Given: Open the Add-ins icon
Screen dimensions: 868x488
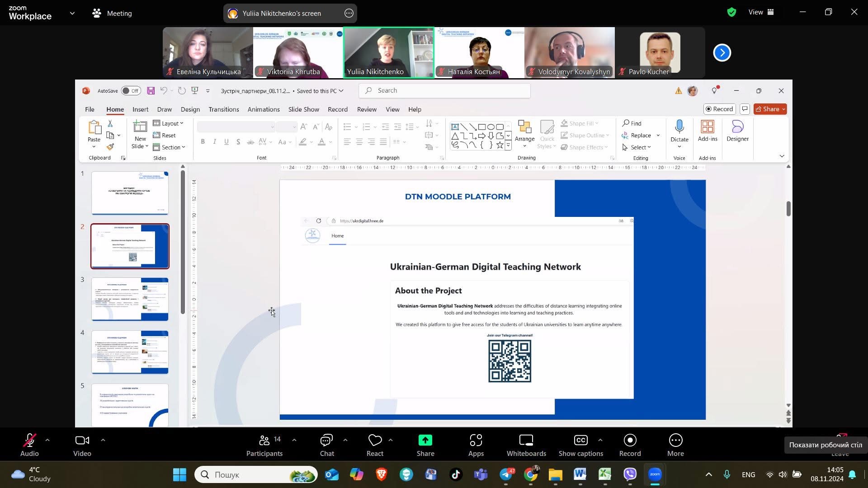Looking at the screenshot, I should [x=708, y=127].
